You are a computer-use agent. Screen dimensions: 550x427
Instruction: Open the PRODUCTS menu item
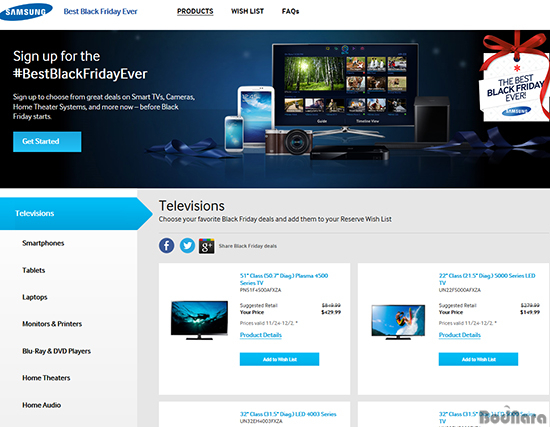[195, 11]
